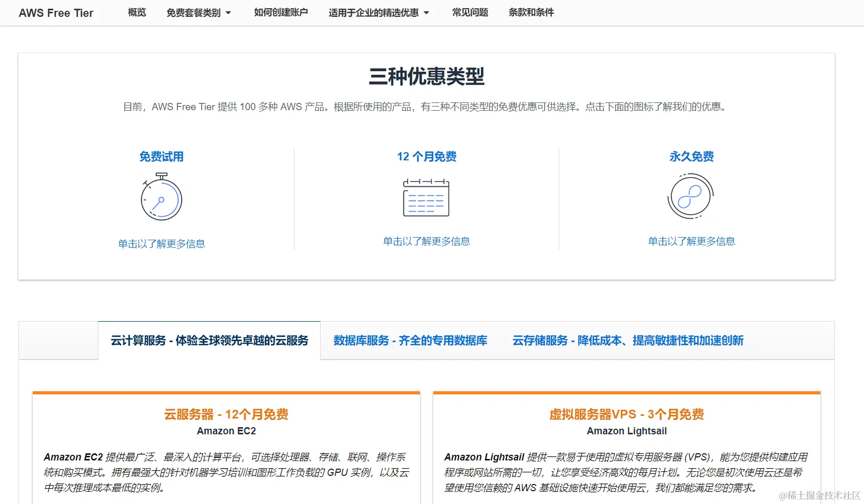Click 单击以了解更多信息 under the 免费试用 stopwatch

161,244
